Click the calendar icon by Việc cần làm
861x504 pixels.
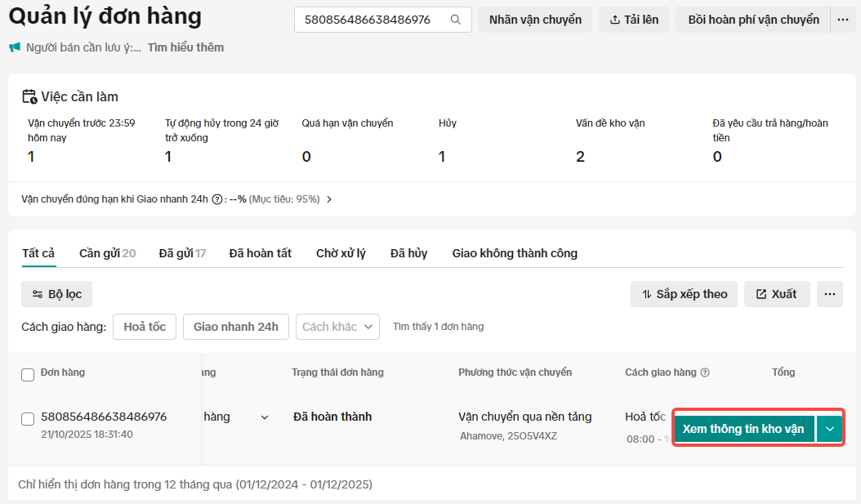tap(29, 97)
